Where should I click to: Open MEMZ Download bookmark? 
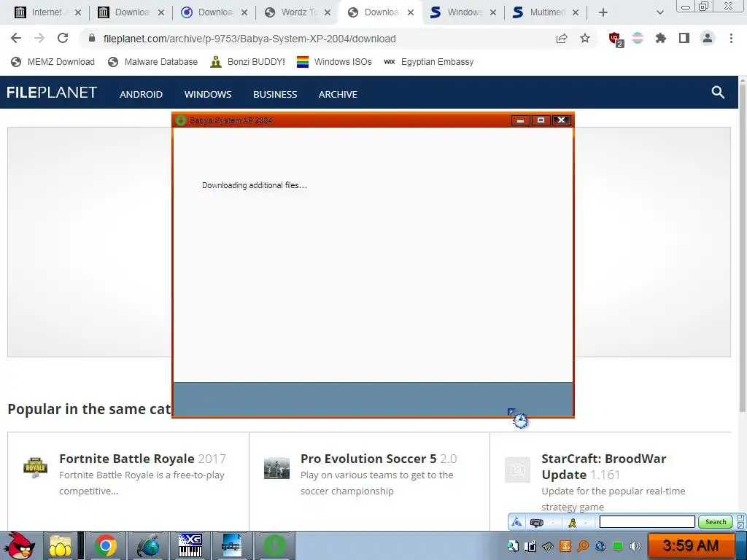[x=53, y=62]
